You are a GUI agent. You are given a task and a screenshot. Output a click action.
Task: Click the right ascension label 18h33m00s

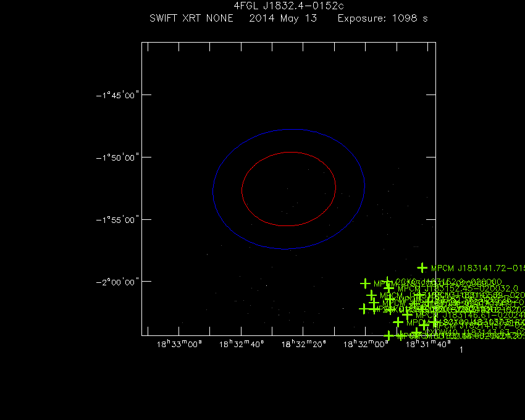[179, 344]
